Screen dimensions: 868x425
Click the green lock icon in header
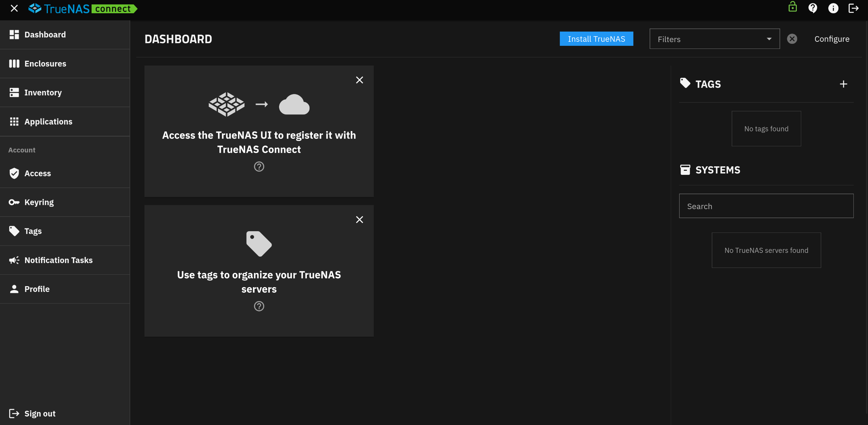pos(792,7)
